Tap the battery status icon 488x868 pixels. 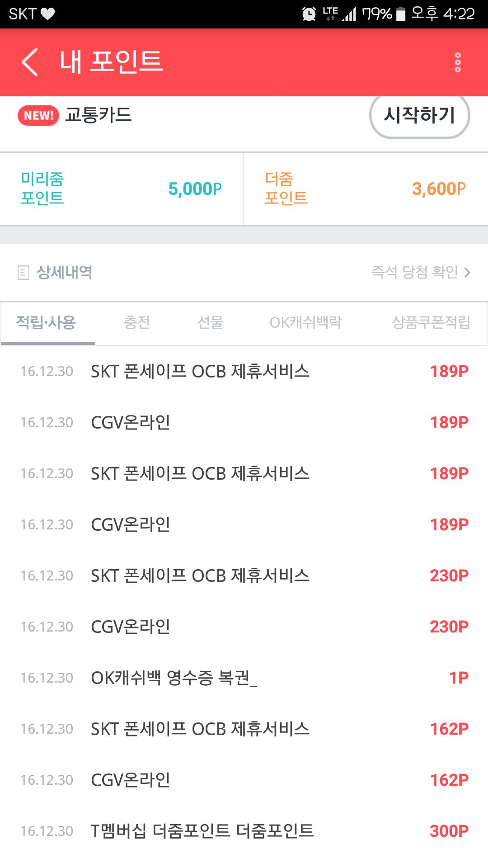(x=400, y=14)
